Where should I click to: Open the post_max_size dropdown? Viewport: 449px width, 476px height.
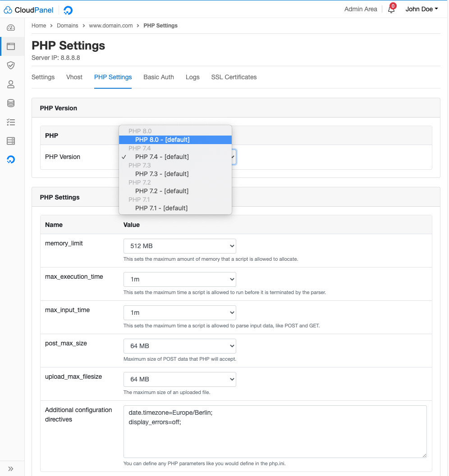coord(179,346)
